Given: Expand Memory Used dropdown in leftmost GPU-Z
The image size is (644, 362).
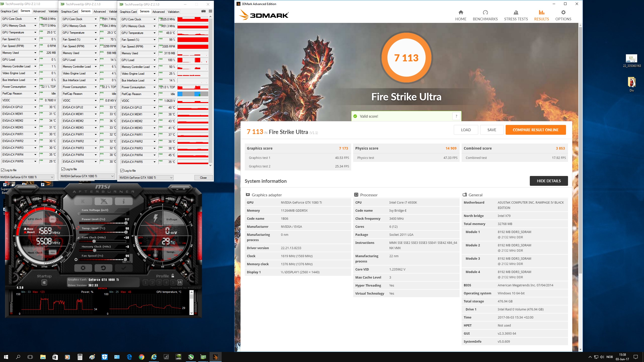Looking at the screenshot, I should (x=35, y=53).
